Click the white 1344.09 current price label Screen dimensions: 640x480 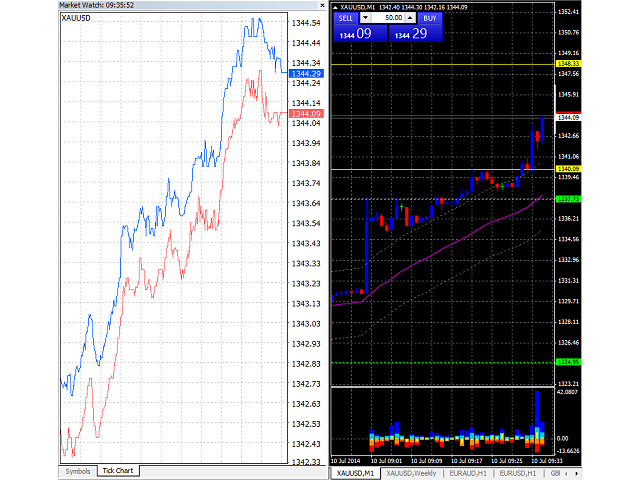click(568, 118)
